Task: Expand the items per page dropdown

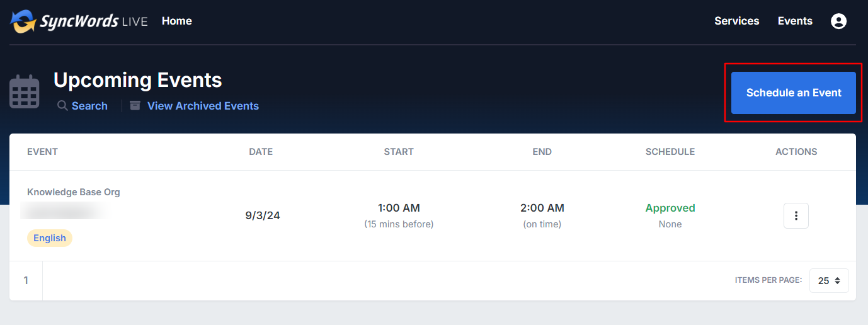Action: pyautogui.click(x=829, y=280)
